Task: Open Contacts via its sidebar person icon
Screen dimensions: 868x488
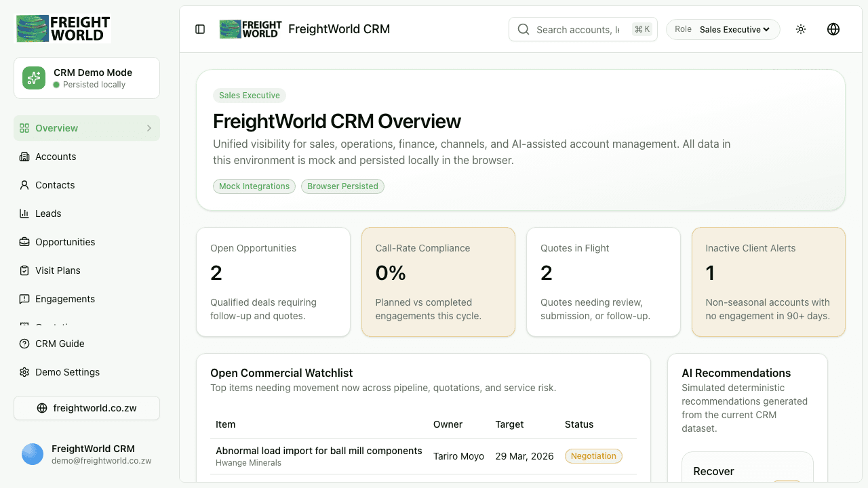Action: [24, 185]
